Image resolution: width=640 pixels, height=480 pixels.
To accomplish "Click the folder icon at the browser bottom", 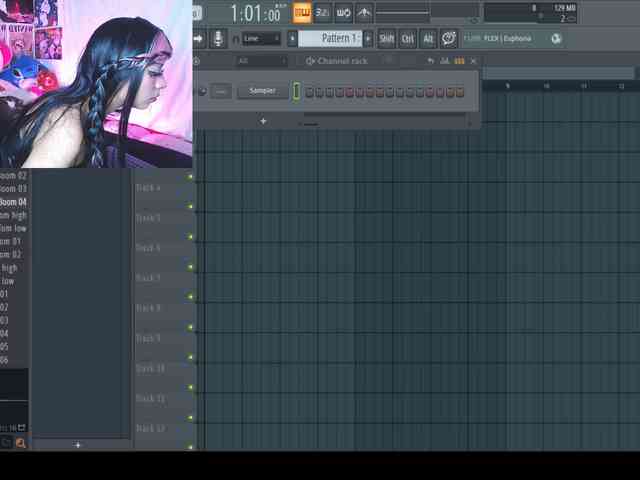I will point(6,442).
